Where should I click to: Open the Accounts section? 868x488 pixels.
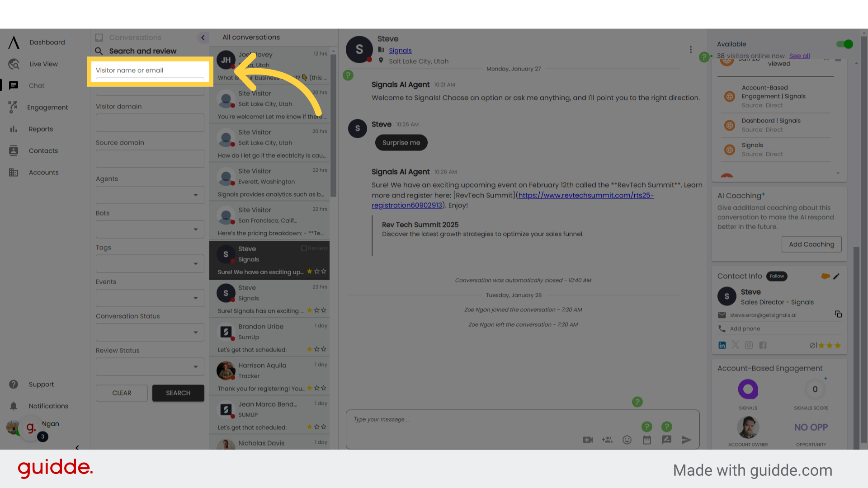tap(44, 172)
